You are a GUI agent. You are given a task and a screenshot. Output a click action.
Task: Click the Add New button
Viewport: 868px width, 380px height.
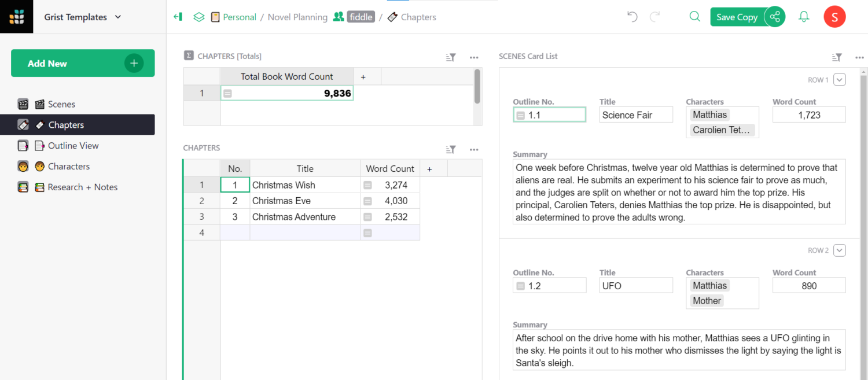point(83,63)
